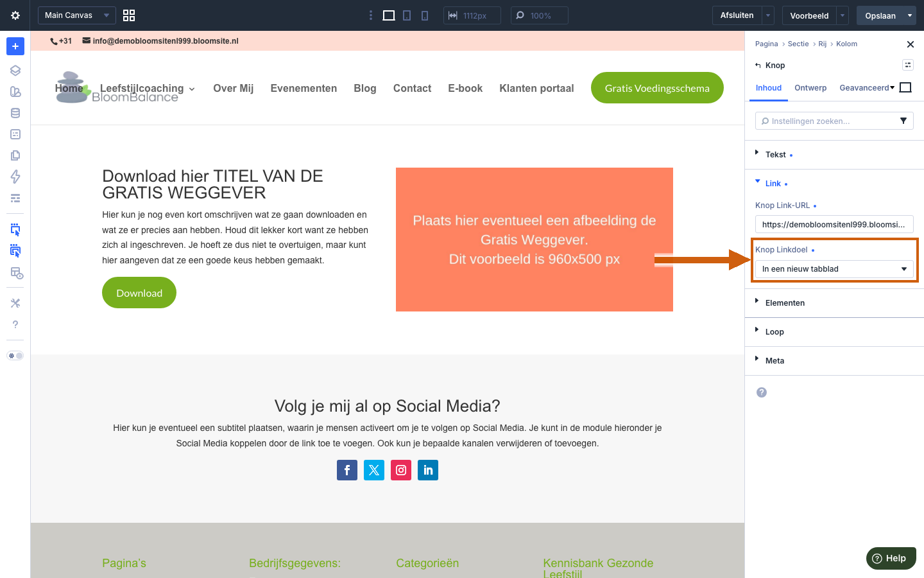Switch to the Geavanceerd tab
The image size is (924, 578).
pyautogui.click(x=864, y=88)
